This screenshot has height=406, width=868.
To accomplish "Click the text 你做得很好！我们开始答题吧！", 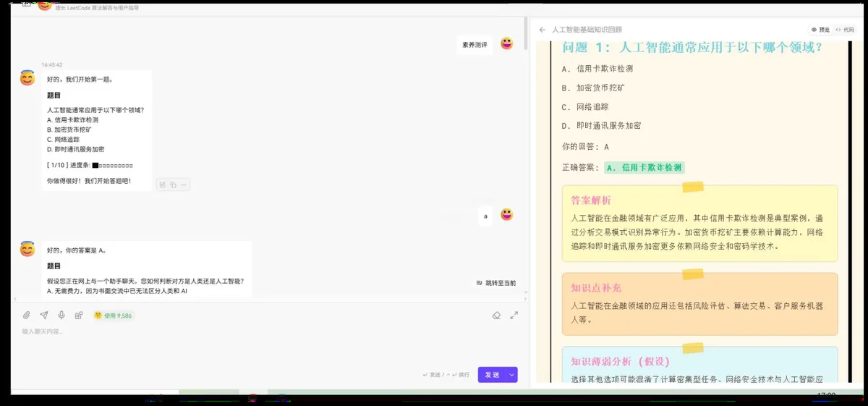I will click(89, 181).
